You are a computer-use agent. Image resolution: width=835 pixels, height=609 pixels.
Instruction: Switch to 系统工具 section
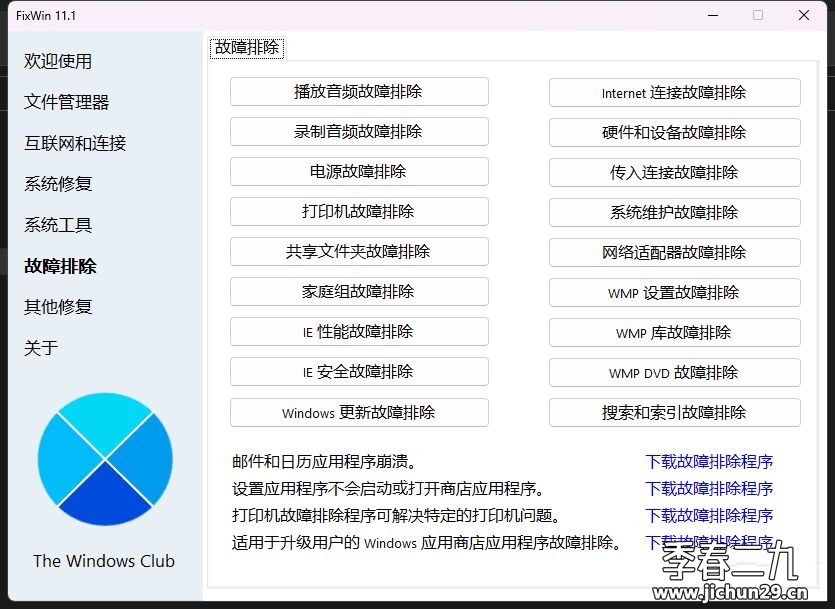pos(58,225)
